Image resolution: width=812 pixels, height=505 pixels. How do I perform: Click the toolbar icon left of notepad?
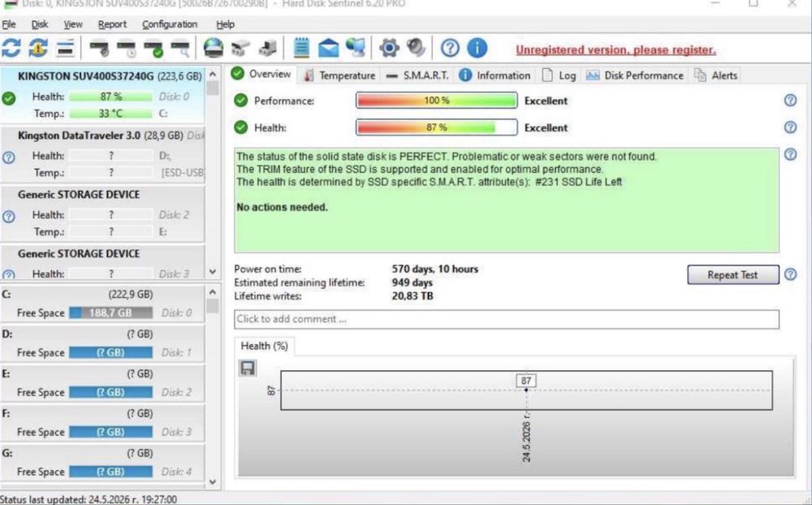pyautogui.click(x=268, y=49)
